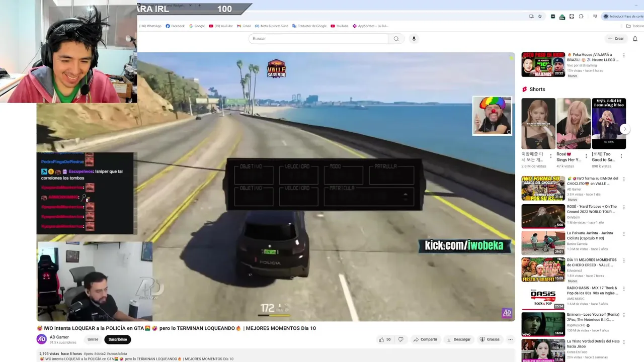
Task: Open options for Feka House video
Action: [624, 56]
